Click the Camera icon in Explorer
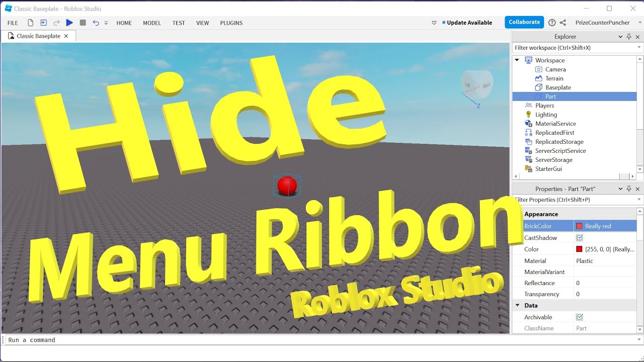The width and height of the screenshot is (644, 362). pyautogui.click(x=538, y=69)
